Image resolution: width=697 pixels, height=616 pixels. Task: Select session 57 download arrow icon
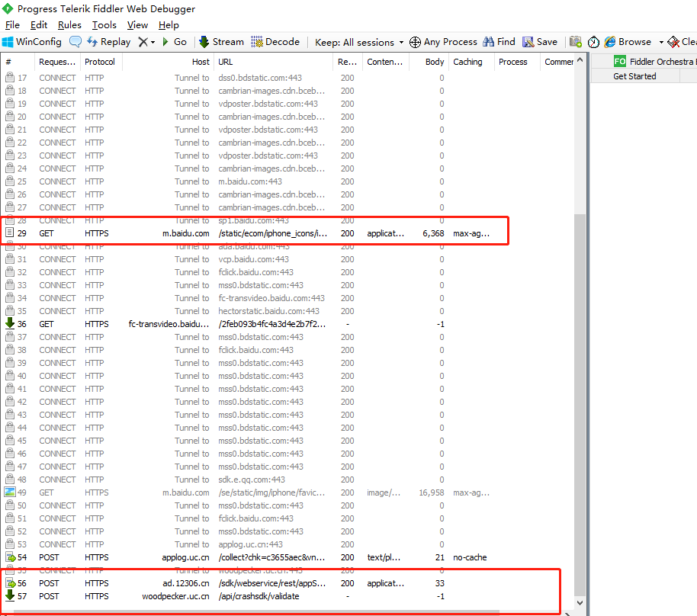[x=10, y=595]
